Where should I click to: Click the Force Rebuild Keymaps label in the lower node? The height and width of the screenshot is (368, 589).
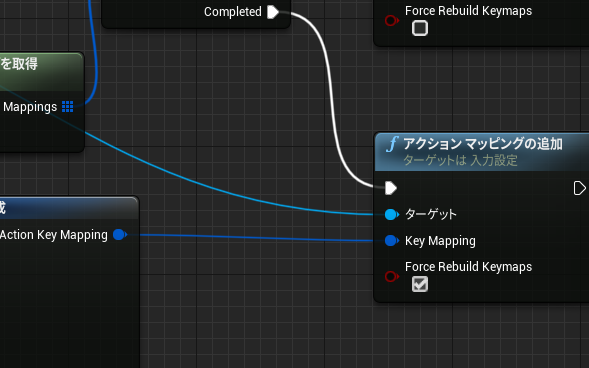(x=468, y=267)
